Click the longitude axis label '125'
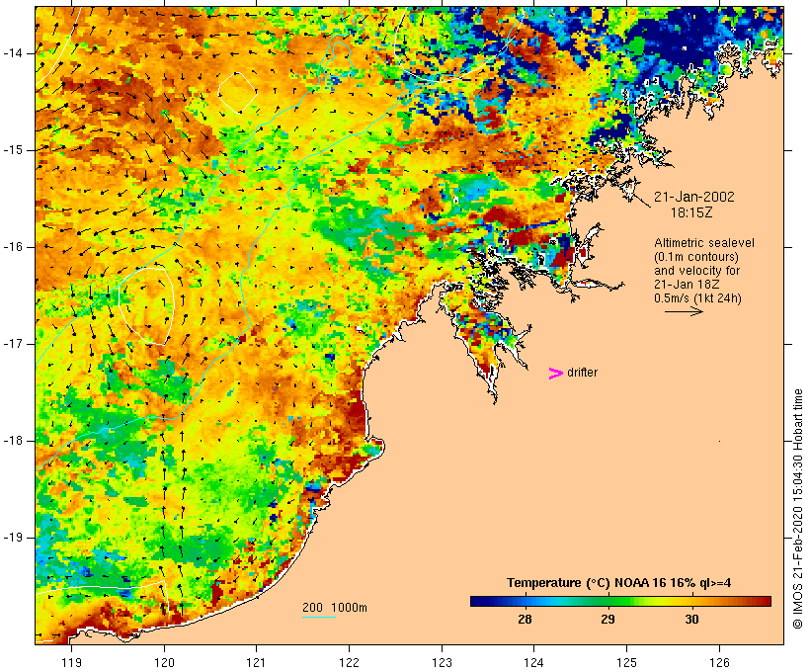The image size is (810, 672). (627, 662)
